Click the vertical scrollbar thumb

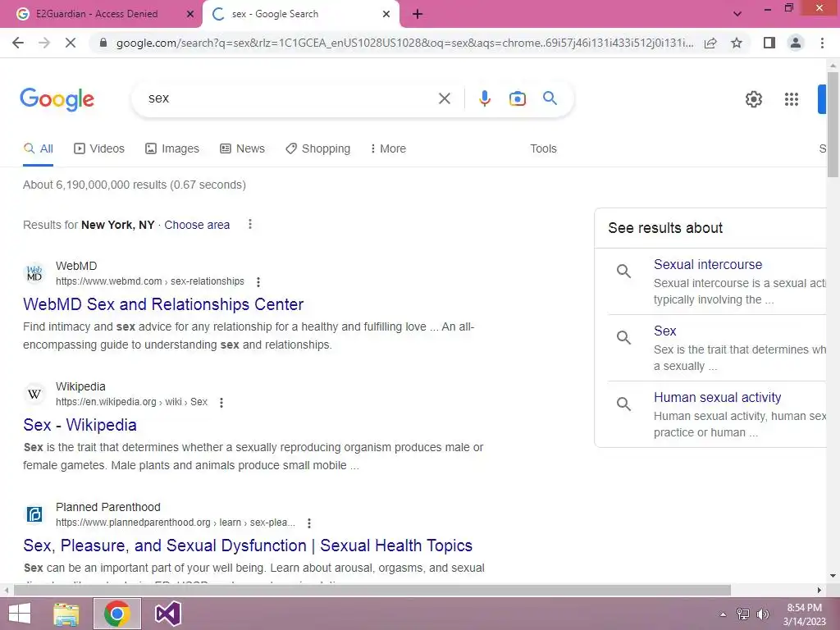coord(833,123)
